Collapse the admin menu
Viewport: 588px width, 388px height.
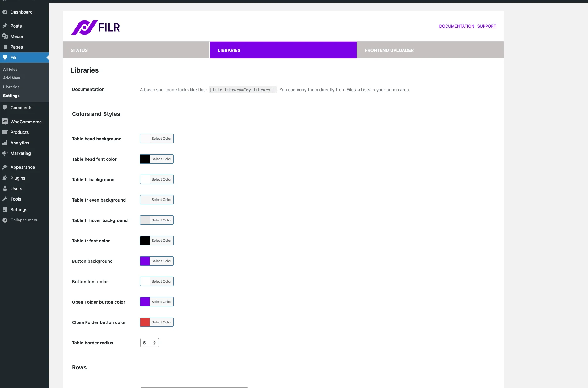(x=21, y=220)
